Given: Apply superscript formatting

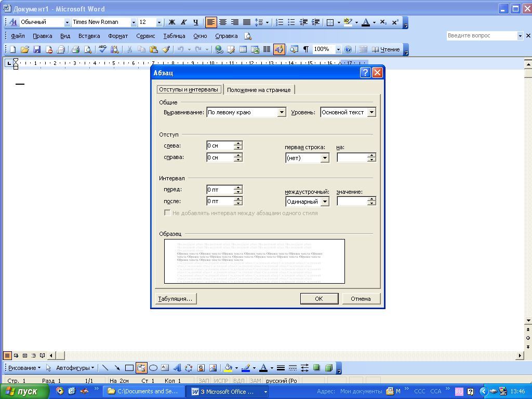Looking at the screenshot, I should tap(395, 22).
